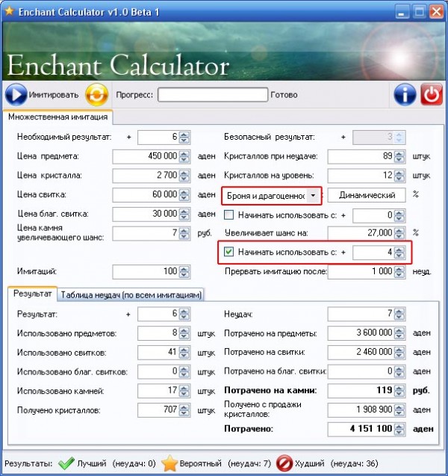The width and height of the screenshot is (448, 476).
Task: Minimize the Enchant Calculator window
Action: 402,12
